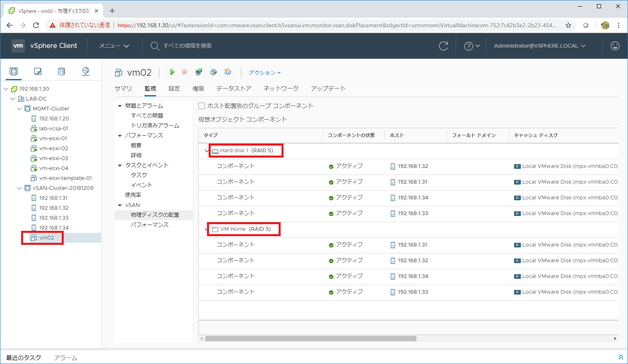Image resolution: width=628 pixels, height=364 pixels.
Task: Bookmark this page with star icon
Action: (568, 25)
